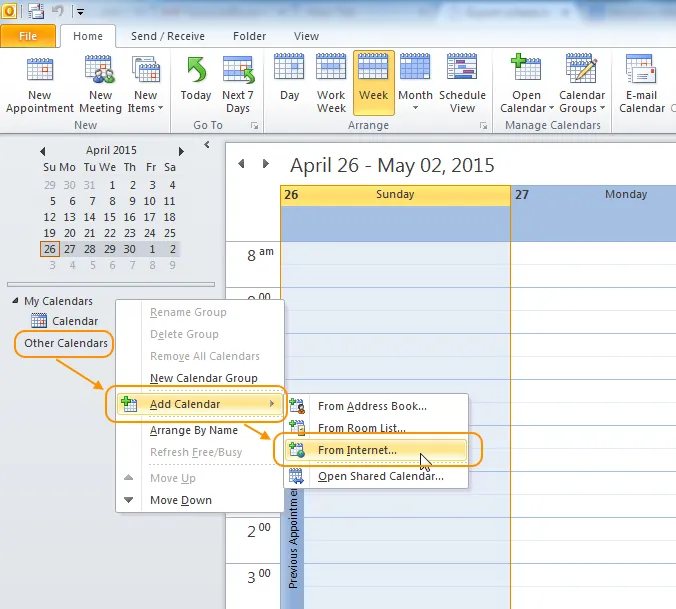The height and width of the screenshot is (609, 676).
Task: Open the Calendar Groups dropdown
Action: (x=582, y=84)
